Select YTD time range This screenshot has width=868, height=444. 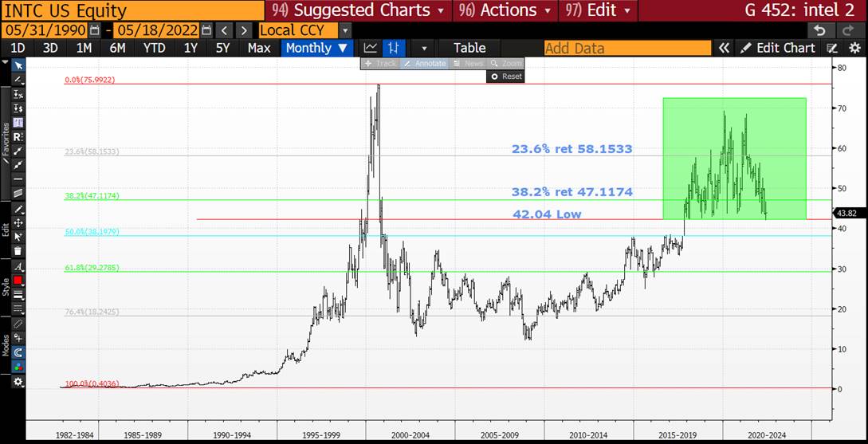tap(154, 48)
